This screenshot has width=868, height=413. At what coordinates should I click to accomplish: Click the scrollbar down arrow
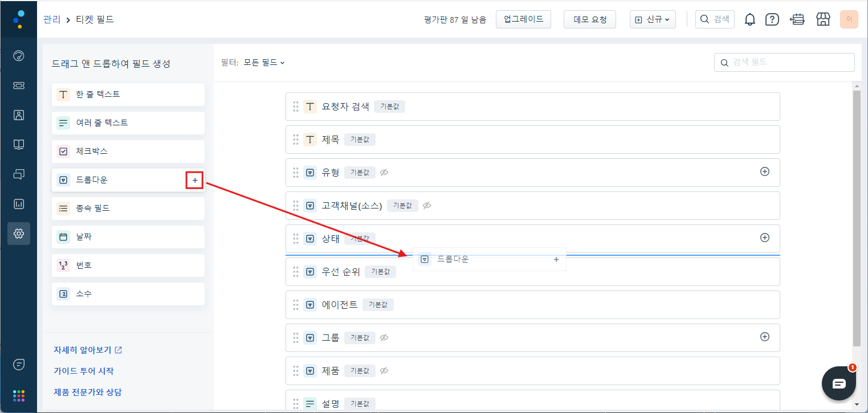(857, 404)
